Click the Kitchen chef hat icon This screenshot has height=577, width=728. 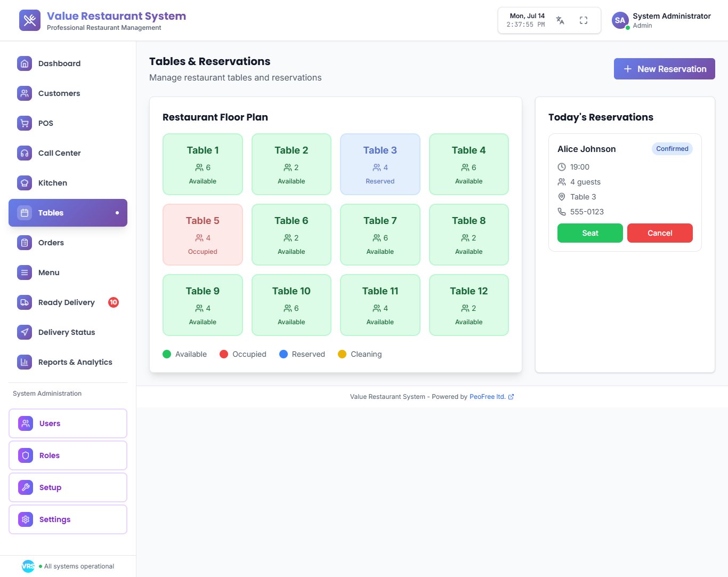coord(25,183)
